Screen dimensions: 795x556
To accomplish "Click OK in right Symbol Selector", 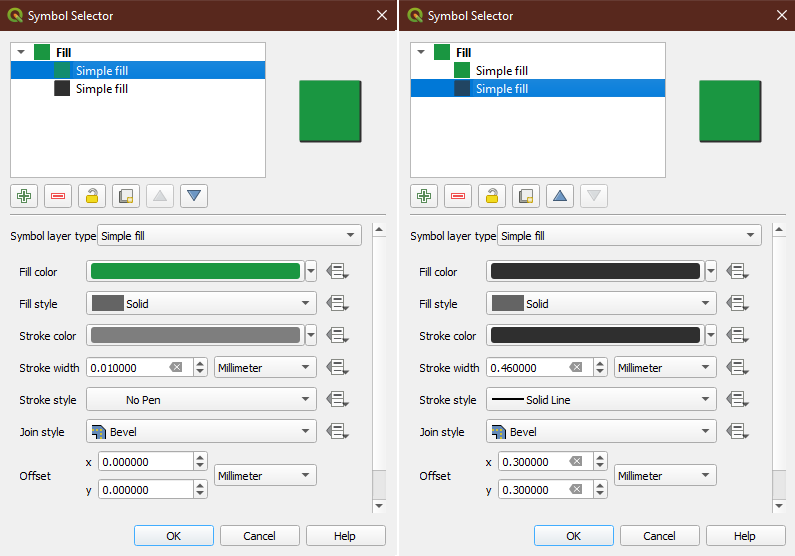I will [574, 536].
